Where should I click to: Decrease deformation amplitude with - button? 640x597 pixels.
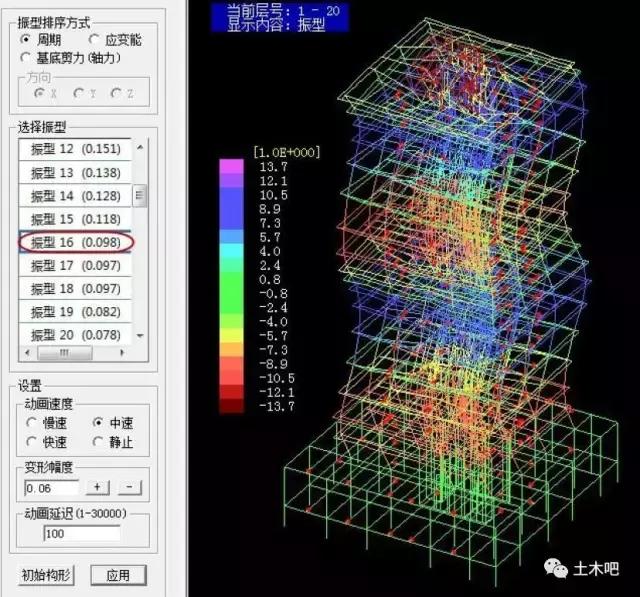130,487
